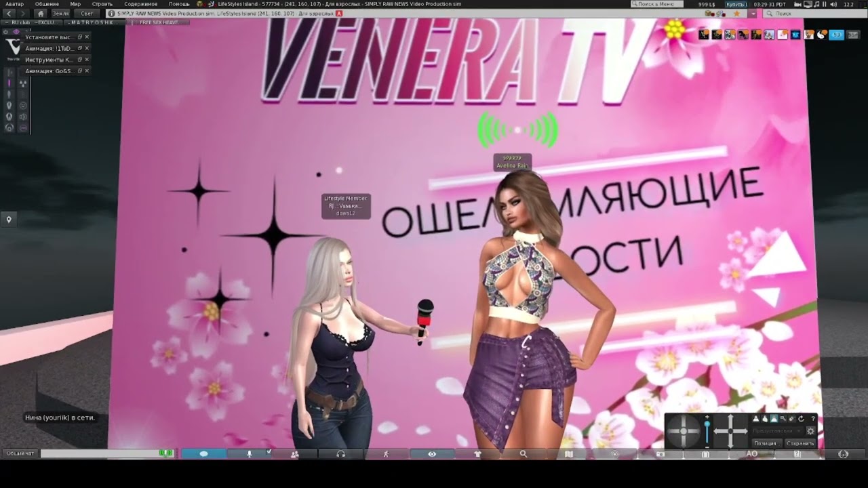The image size is (868, 488).
Task: Adjust the camera zoom vertical slider
Action: point(707,431)
